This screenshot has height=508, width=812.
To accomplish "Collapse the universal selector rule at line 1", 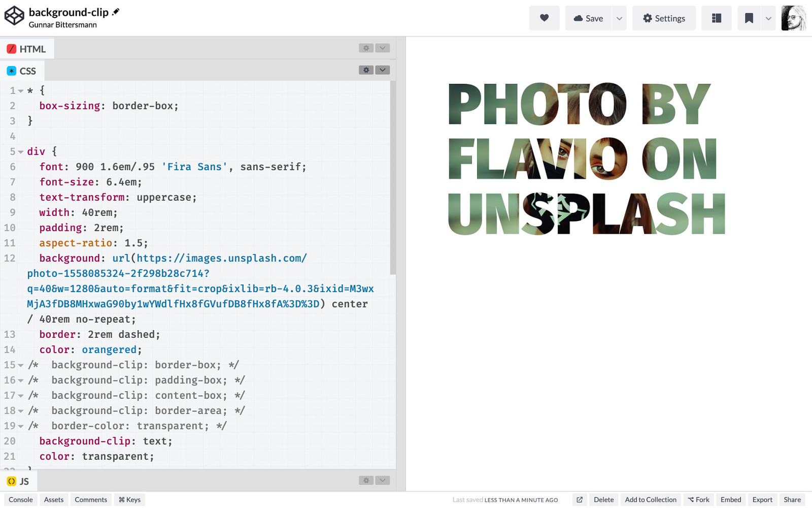I will (x=21, y=91).
